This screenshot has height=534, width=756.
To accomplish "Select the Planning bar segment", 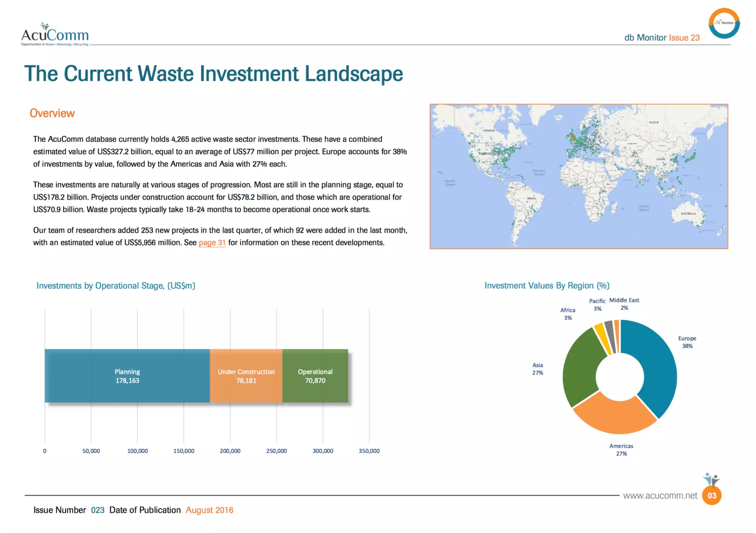I will click(x=127, y=376).
